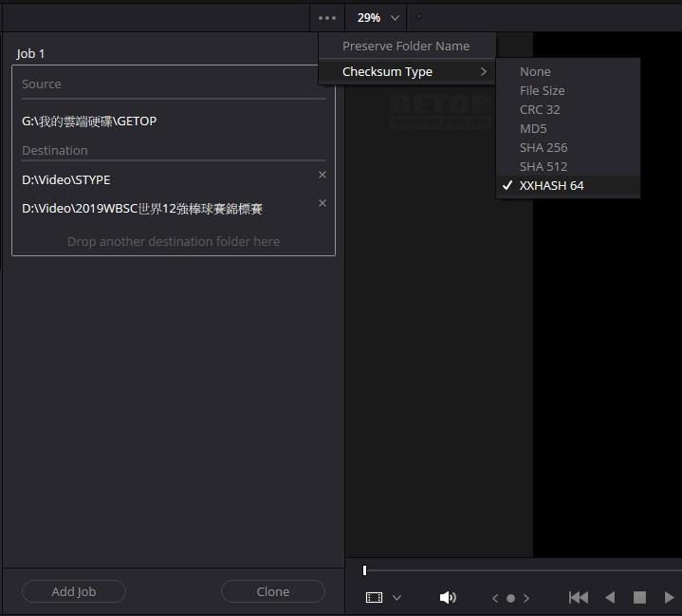The height and width of the screenshot is (616, 682).
Task: Open the three-dot options menu
Action: (327, 18)
